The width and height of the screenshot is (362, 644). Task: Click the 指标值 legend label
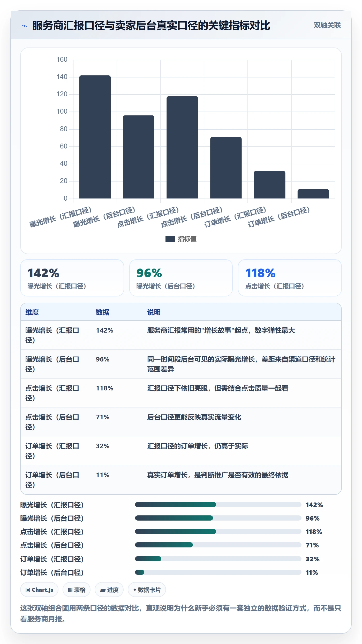point(187,239)
